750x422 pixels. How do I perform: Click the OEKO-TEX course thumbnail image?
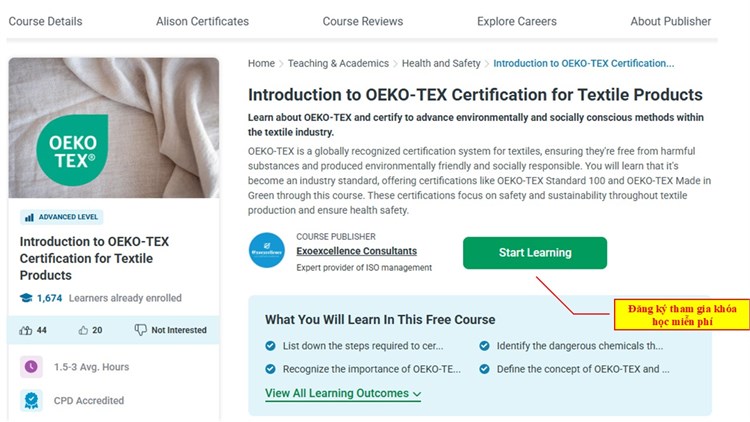click(114, 128)
